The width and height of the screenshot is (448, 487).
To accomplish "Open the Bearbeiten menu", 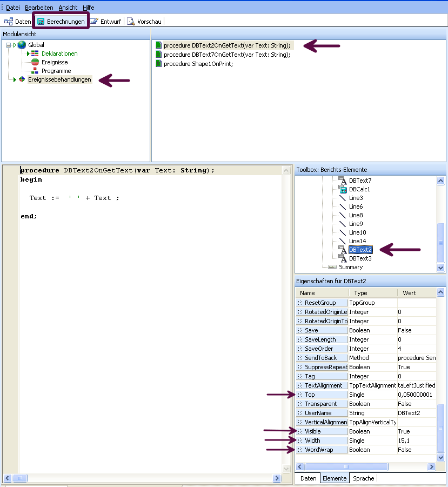I will (x=39, y=8).
